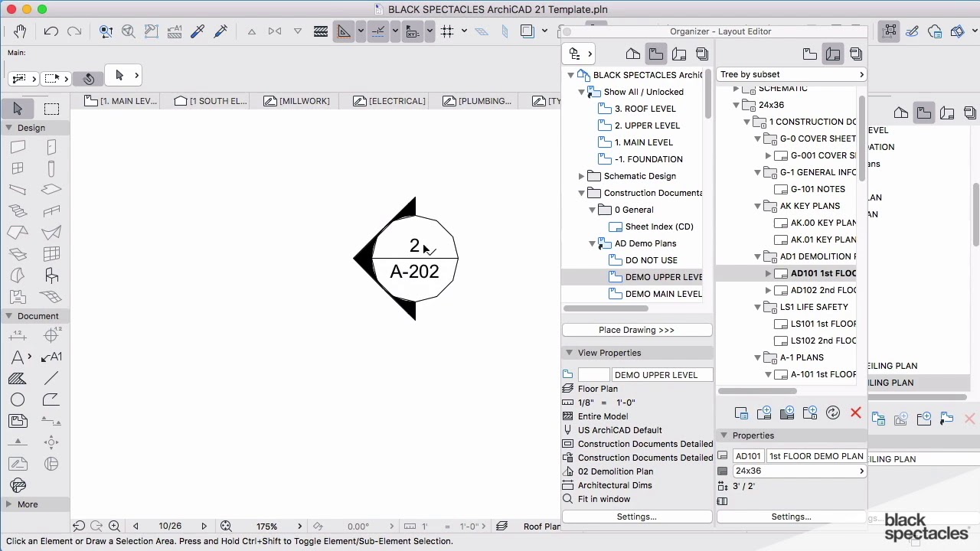This screenshot has height=551, width=980.
Task: Select the Window tool in the Design toolbox
Action: 18,168
